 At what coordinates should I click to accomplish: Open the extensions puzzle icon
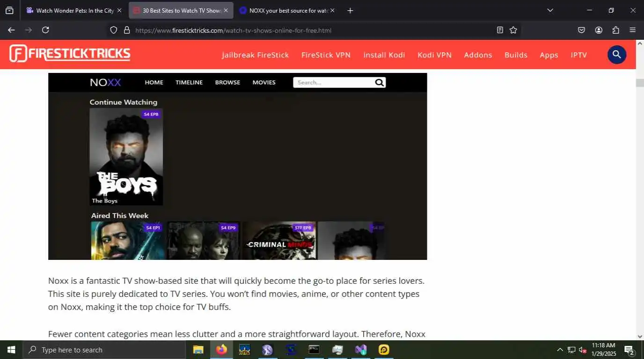pos(616,30)
